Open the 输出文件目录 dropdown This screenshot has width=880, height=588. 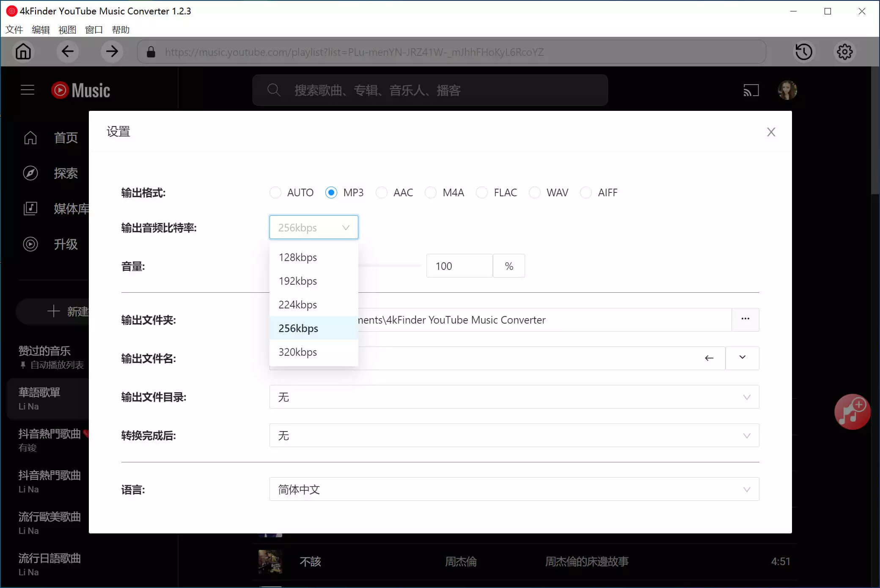click(x=514, y=397)
